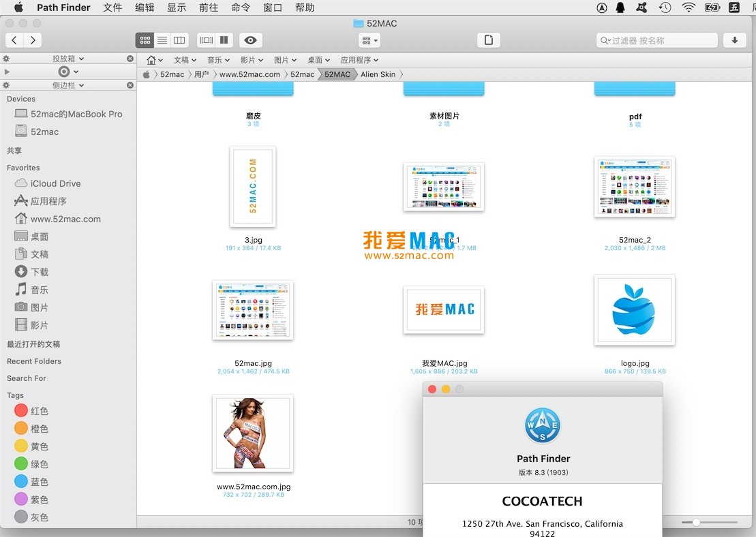Open the www.52mac.com home folder in sidebar
The height and width of the screenshot is (537, 756).
click(x=57, y=219)
